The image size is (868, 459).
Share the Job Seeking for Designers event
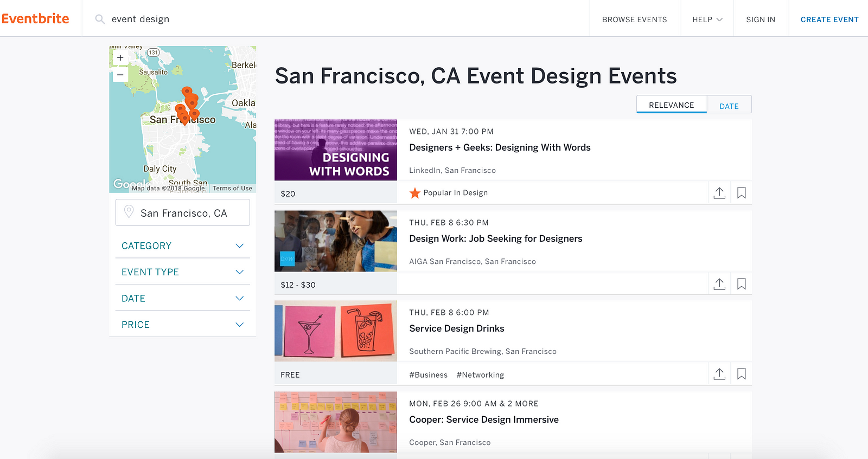pos(719,284)
